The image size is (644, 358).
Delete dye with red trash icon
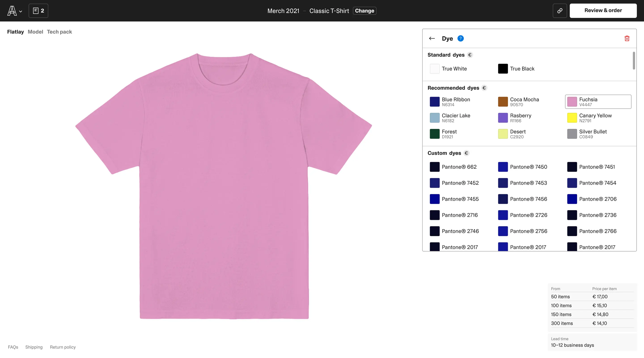627,38
